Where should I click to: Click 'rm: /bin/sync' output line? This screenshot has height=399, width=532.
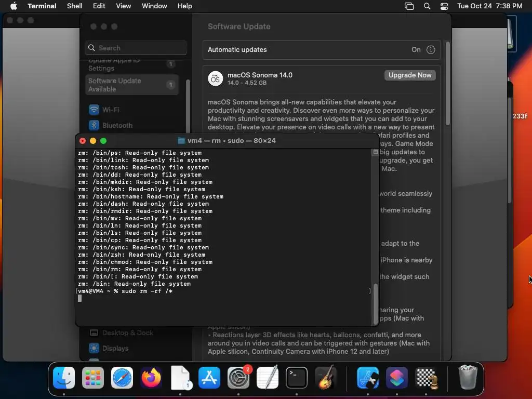tap(143, 247)
